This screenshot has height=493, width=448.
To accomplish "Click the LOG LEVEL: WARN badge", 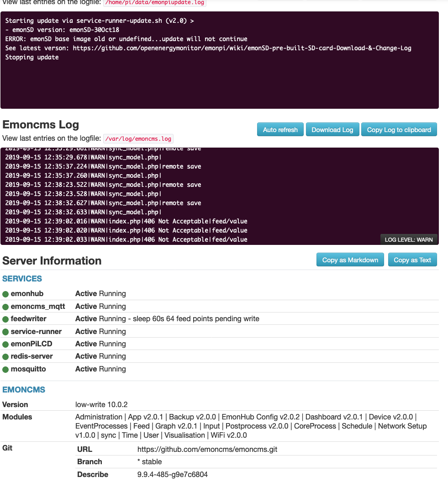I will (x=408, y=239).
